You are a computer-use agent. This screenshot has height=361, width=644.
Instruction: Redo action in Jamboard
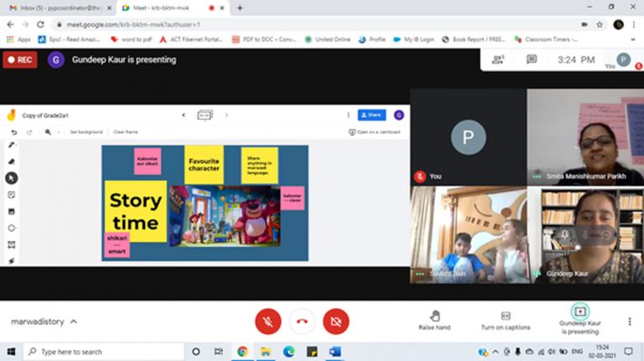29,132
